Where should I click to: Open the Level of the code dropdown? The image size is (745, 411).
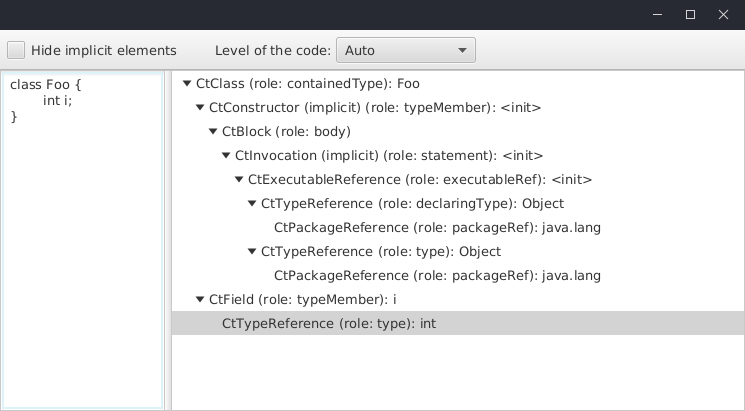pos(406,50)
